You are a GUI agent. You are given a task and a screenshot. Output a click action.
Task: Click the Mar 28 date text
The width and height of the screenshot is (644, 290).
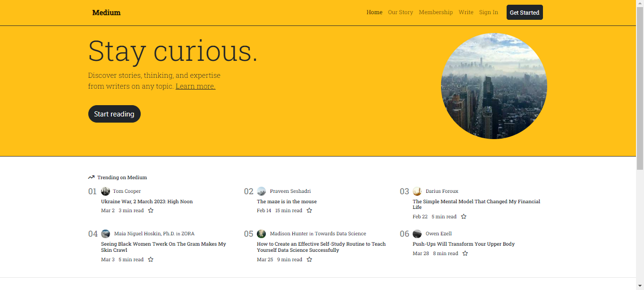click(421, 253)
